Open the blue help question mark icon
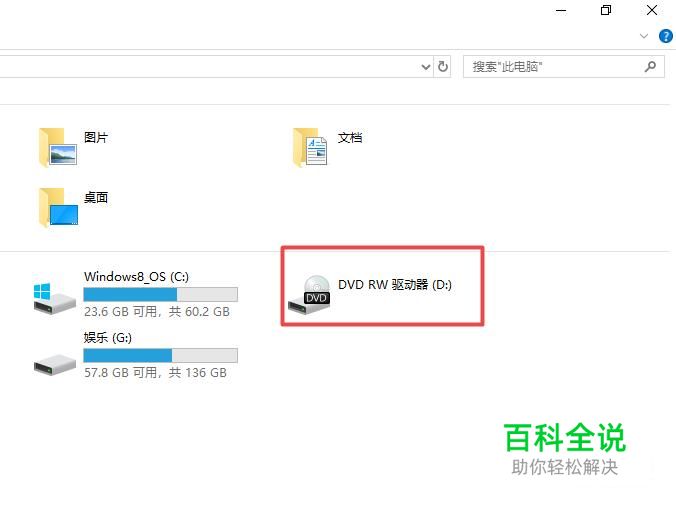The image size is (676, 511). click(666, 36)
